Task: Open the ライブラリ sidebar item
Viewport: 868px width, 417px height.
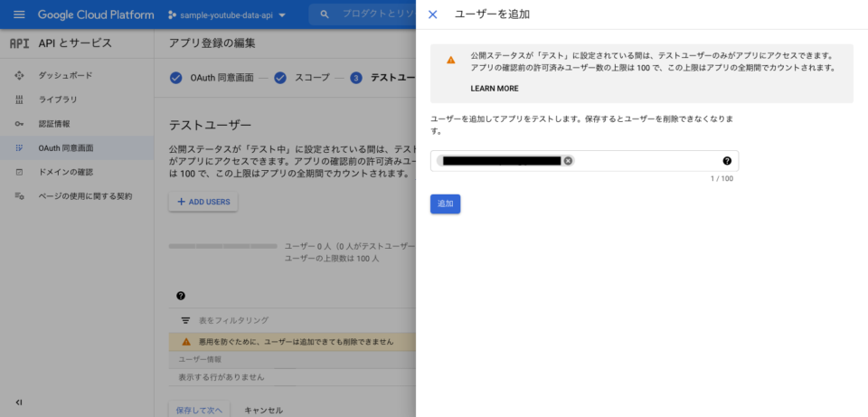Action: point(77,100)
